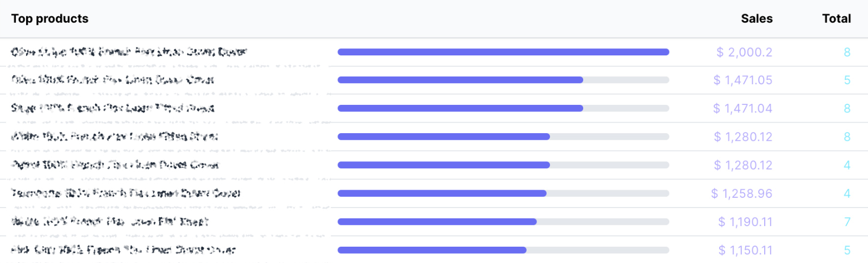Select the $ 2,000.2 sales amount
This screenshot has height=263, width=868.
(744, 52)
